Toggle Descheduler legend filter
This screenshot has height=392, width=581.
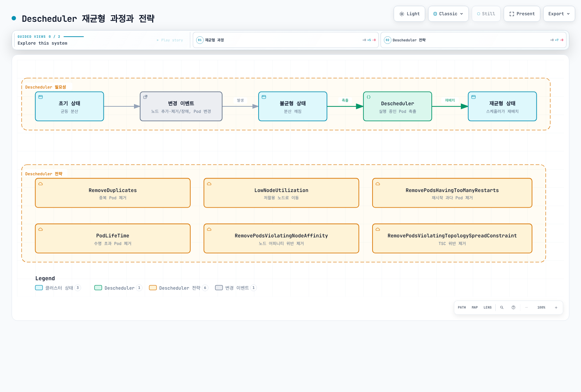pos(118,288)
